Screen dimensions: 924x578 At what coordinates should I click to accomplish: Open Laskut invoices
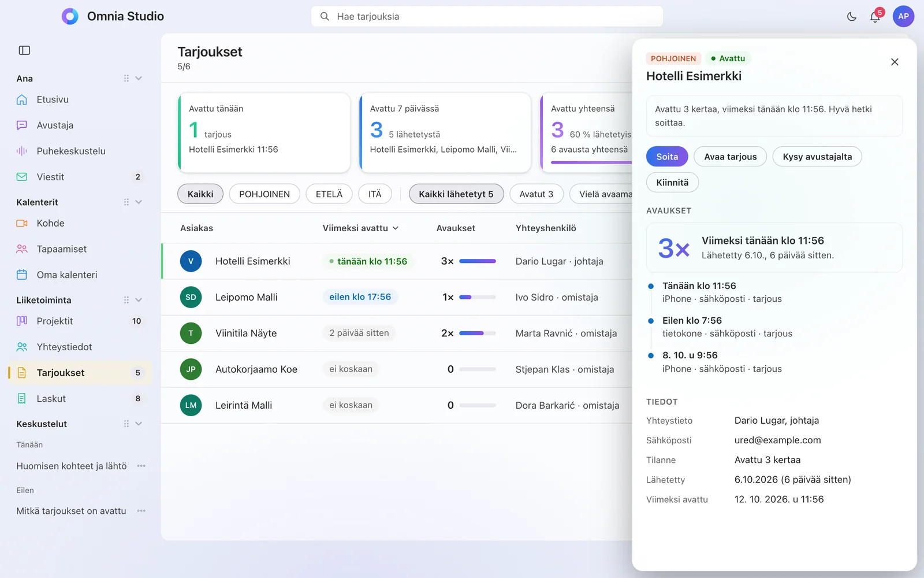point(81,398)
